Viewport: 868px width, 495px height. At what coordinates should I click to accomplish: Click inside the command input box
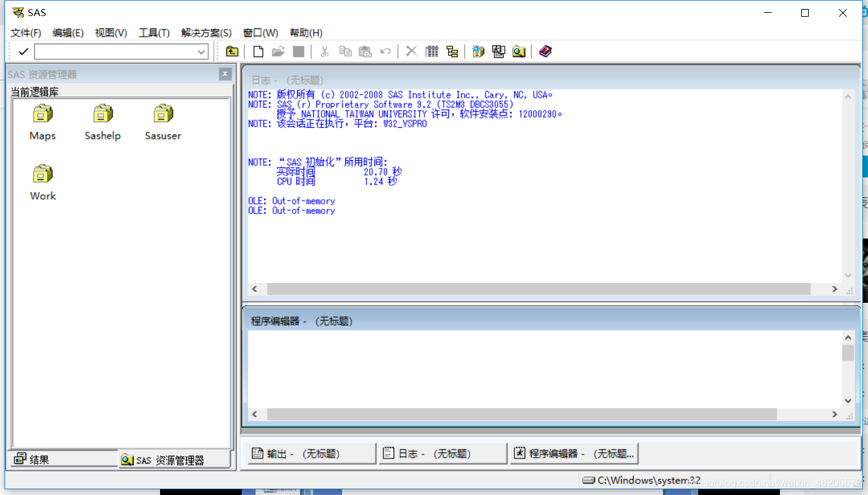(115, 52)
